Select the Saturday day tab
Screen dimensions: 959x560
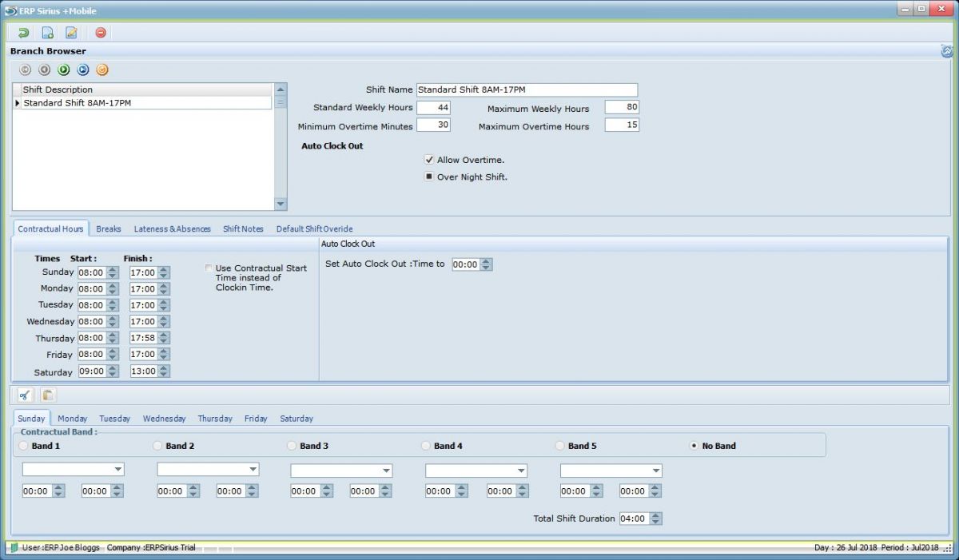click(x=296, y=419)
